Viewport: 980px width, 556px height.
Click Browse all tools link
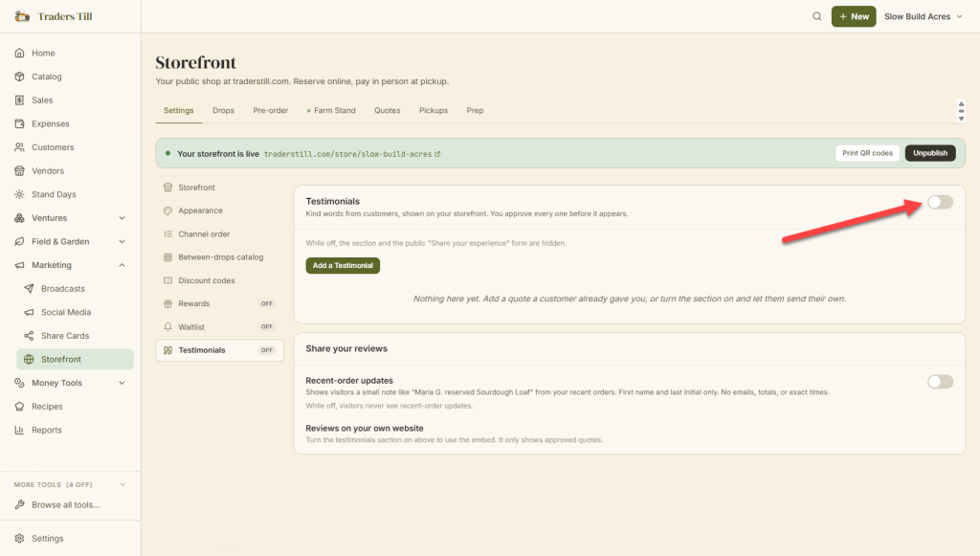66,504
